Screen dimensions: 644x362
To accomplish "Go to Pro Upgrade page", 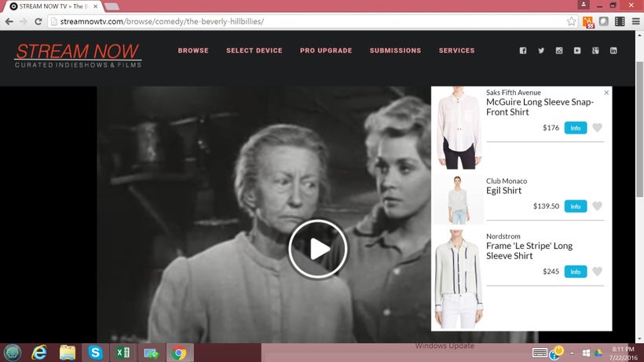I will coord(326,50).
